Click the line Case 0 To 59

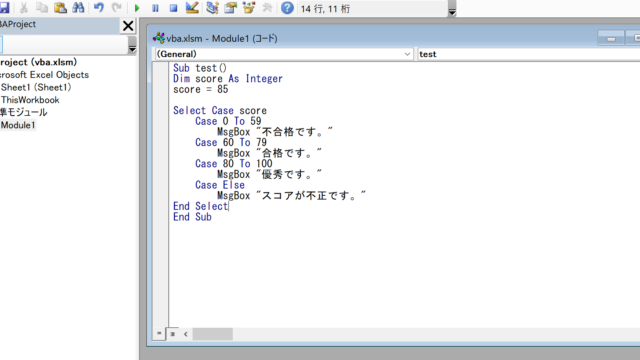(228, 121)
